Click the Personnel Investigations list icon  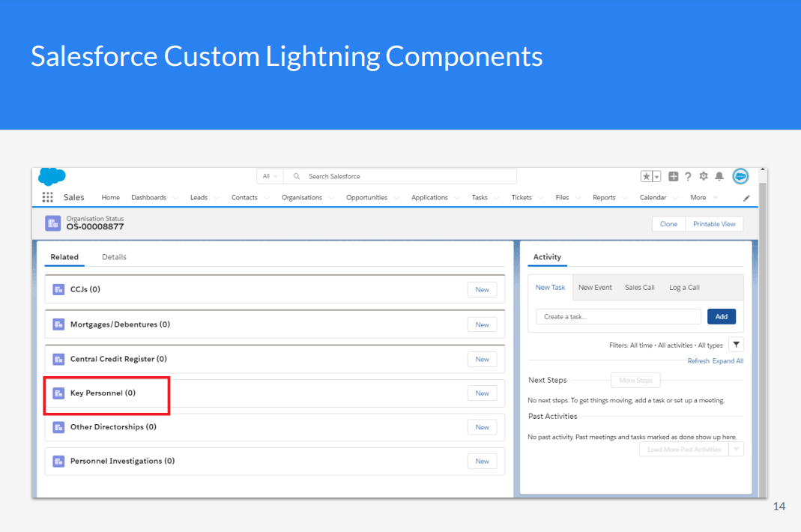point(58,461)
